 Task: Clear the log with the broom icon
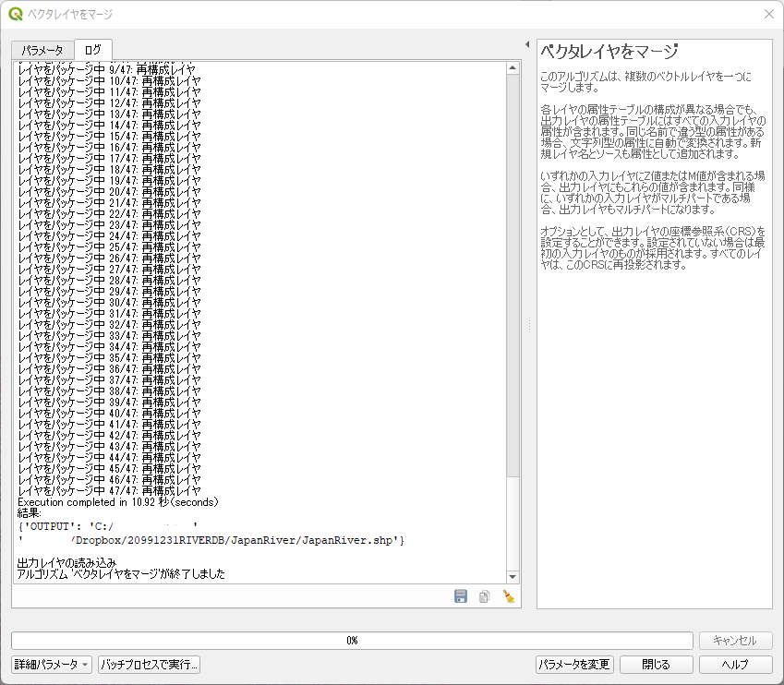508,597
